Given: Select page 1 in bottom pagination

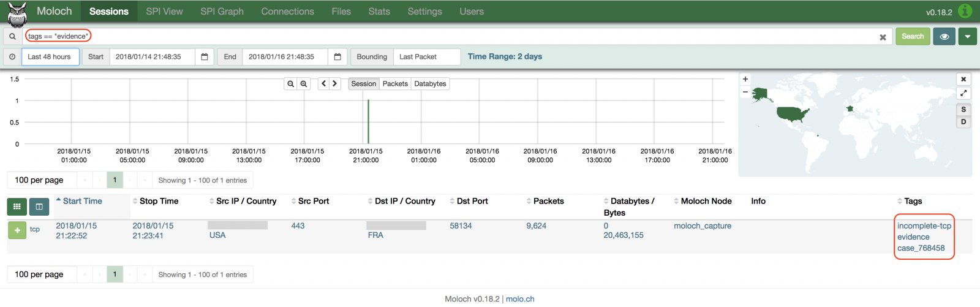Looking at the screenshot, I should pyautogui.click(x=115, y=275).
